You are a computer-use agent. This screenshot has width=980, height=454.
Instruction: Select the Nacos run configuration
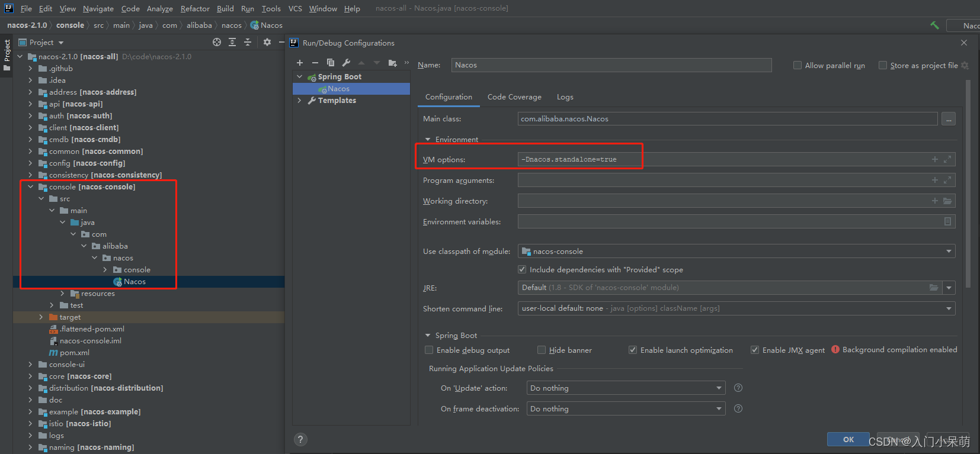[x=351, y=89]
